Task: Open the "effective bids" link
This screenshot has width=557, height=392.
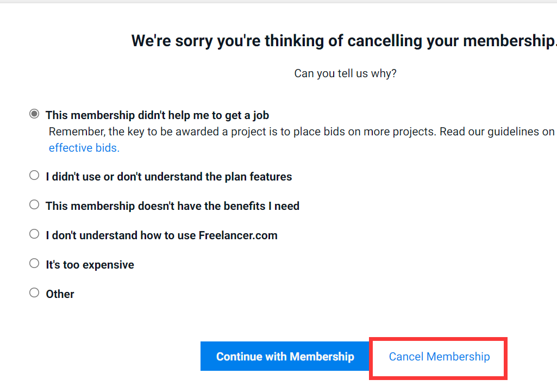Action: coord(84,147)
